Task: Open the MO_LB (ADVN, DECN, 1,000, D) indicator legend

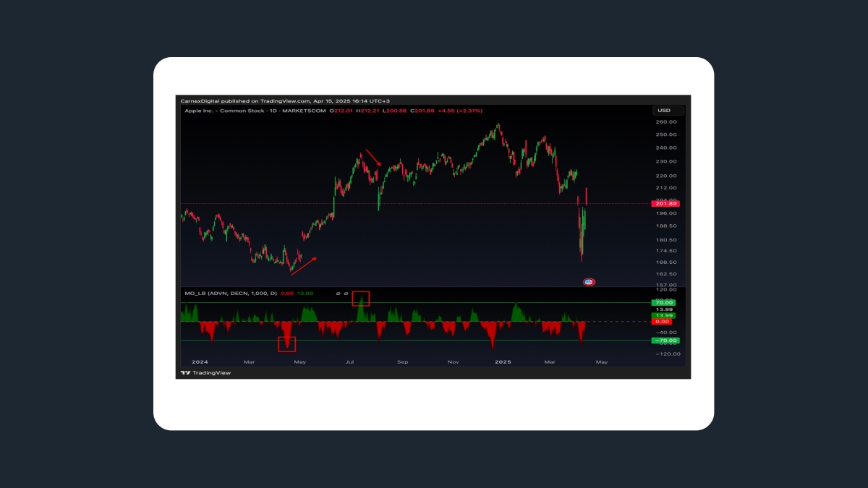Action: pyautogui.click(x=230, y=294)
